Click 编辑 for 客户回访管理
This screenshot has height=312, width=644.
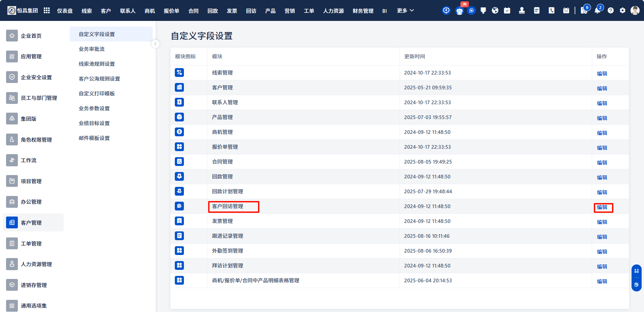pyautogui.click(x=602, y=207)
